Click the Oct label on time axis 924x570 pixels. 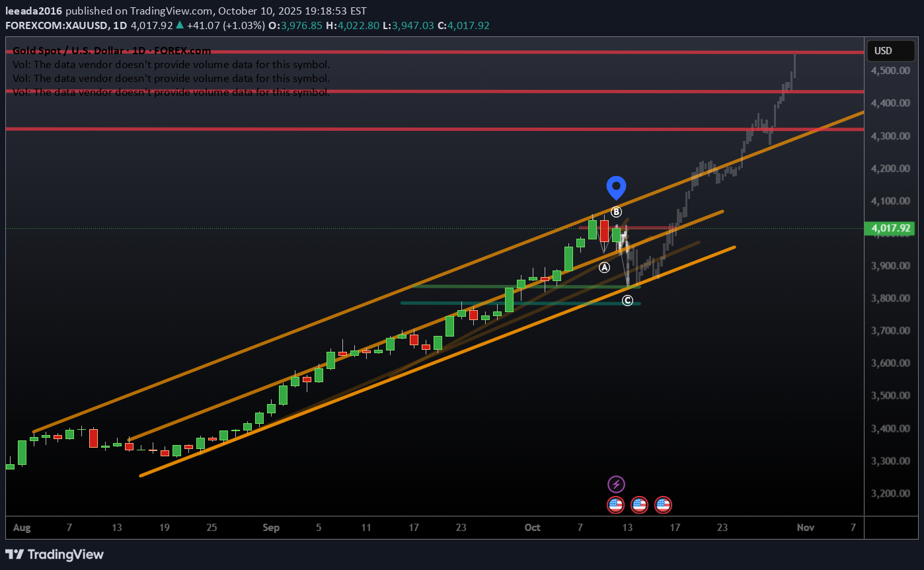tap(532, 527)
